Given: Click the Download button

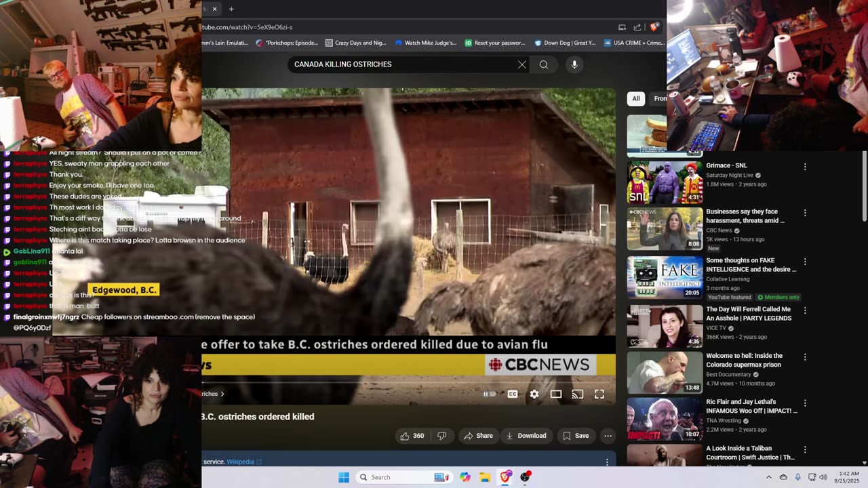Looking at the screenshot, I should (x=526, y=436).
